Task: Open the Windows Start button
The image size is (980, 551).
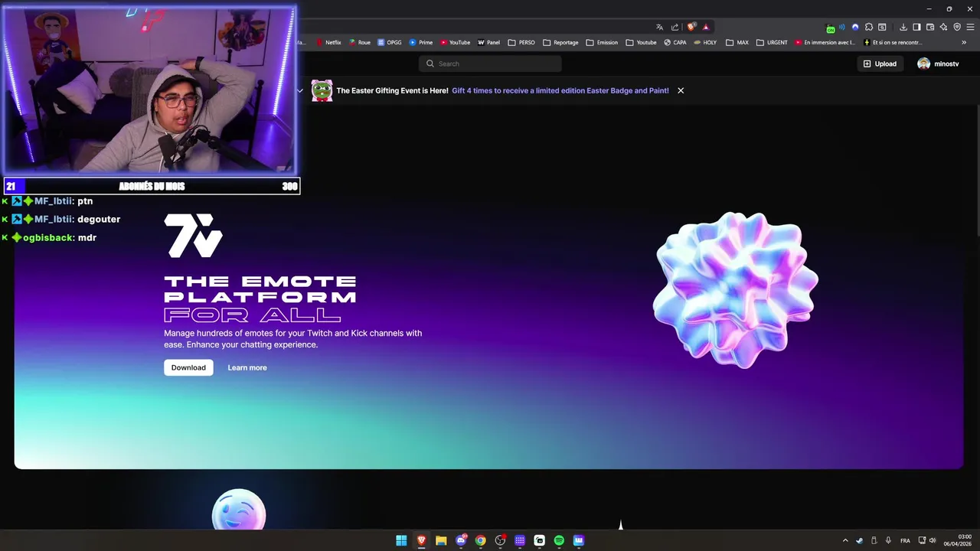Action: [x=401, y=540]
